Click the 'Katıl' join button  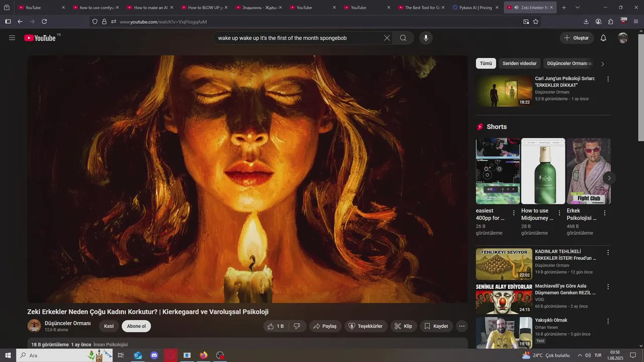pyautogui.click(x=109, y=326)
